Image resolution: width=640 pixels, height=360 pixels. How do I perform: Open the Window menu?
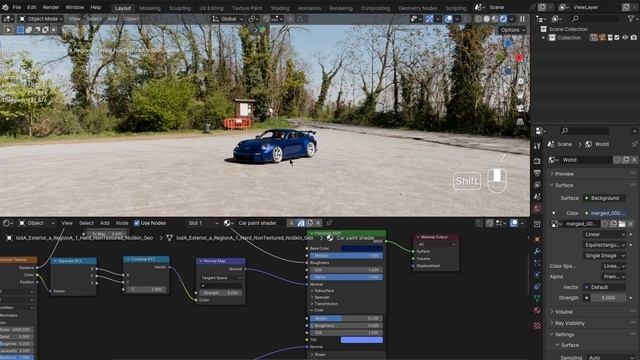75,7
